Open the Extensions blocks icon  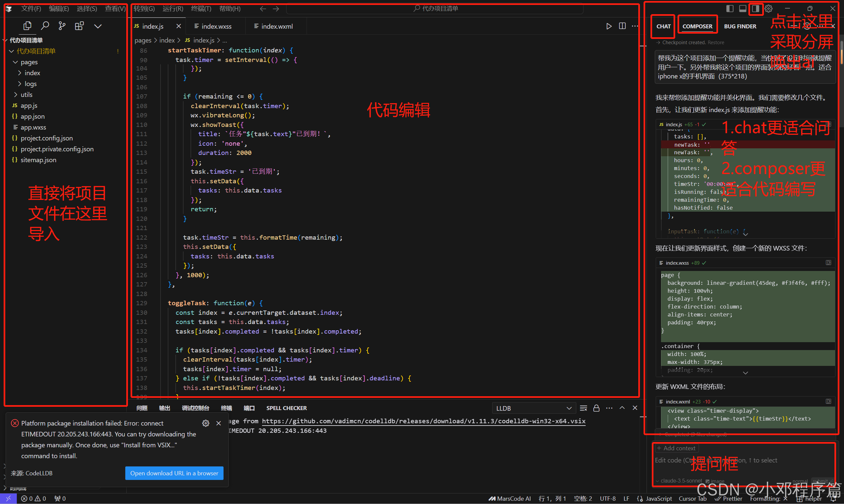pyautogui.click(x=79, y=26)
